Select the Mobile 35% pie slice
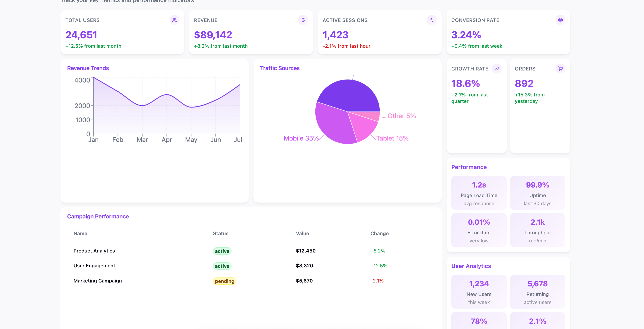 [334, 125]
